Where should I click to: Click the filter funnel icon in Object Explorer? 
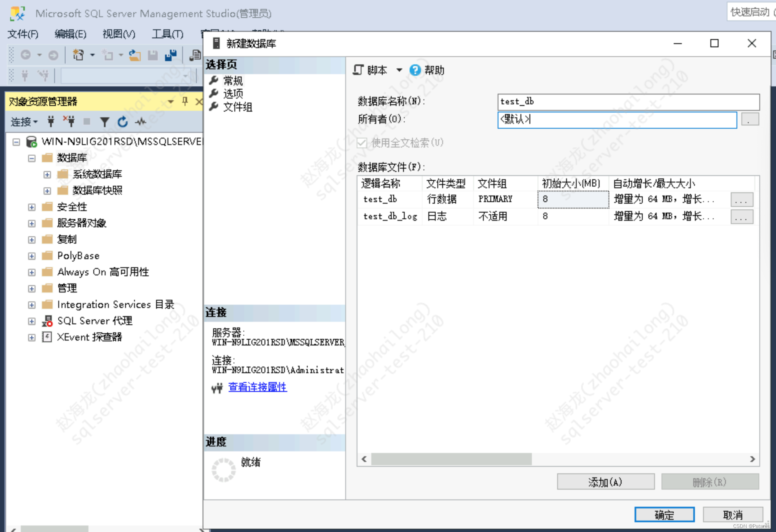(104, 121)
